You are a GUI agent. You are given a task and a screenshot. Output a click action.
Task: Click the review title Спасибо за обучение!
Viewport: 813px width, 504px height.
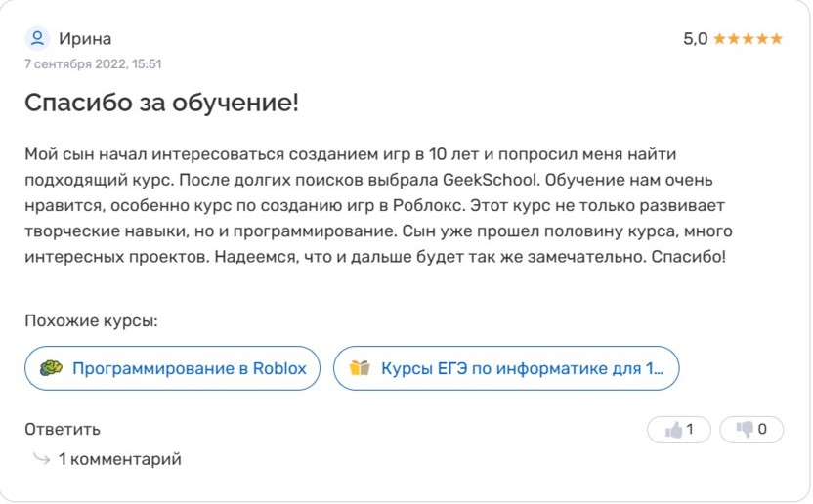(161, 103)
